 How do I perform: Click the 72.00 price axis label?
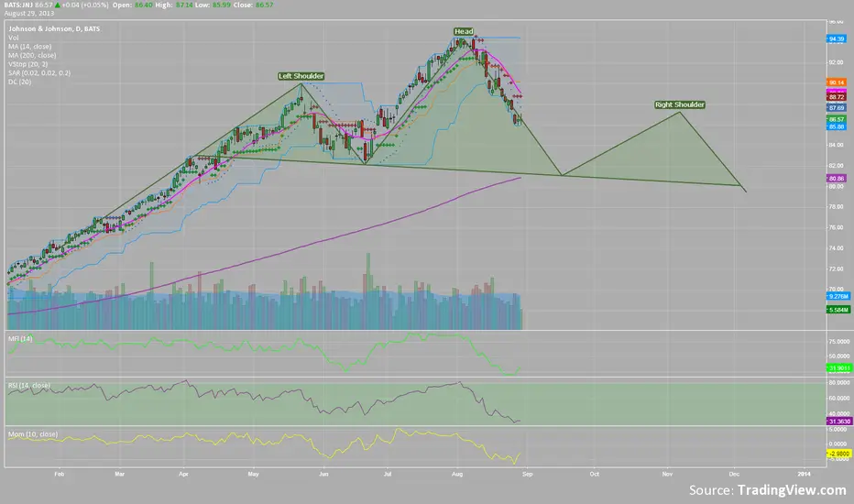click(836, 269)
